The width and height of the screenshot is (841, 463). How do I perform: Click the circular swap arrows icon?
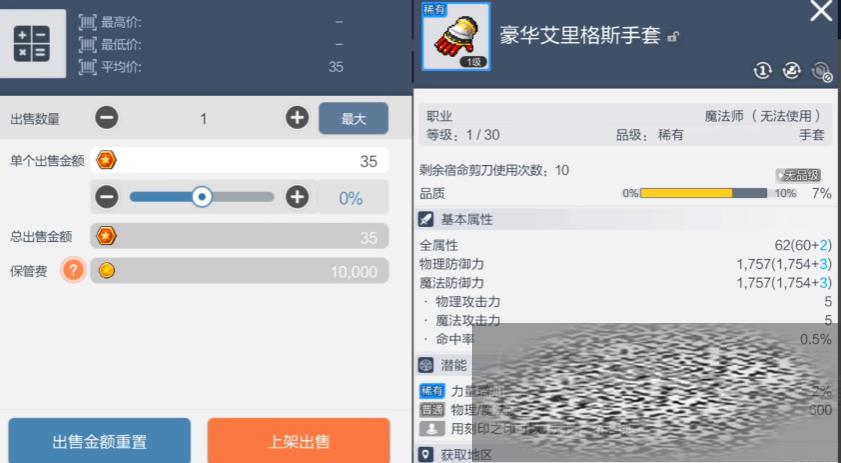click(792, 70)
